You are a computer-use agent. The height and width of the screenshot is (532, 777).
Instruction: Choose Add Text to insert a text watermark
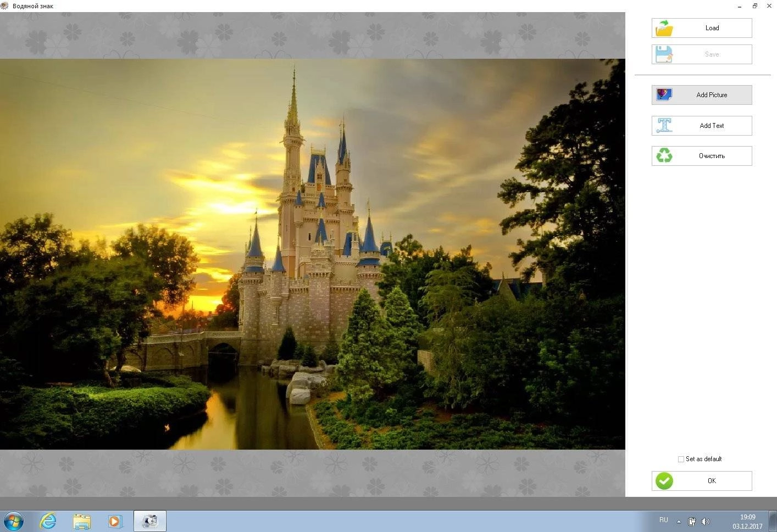click(702, 126)
